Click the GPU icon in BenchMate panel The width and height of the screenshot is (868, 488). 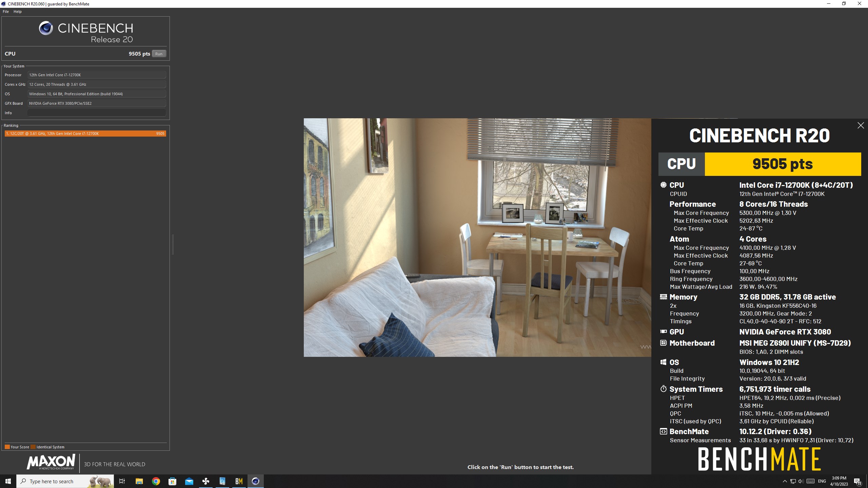[x=663, y=331]
